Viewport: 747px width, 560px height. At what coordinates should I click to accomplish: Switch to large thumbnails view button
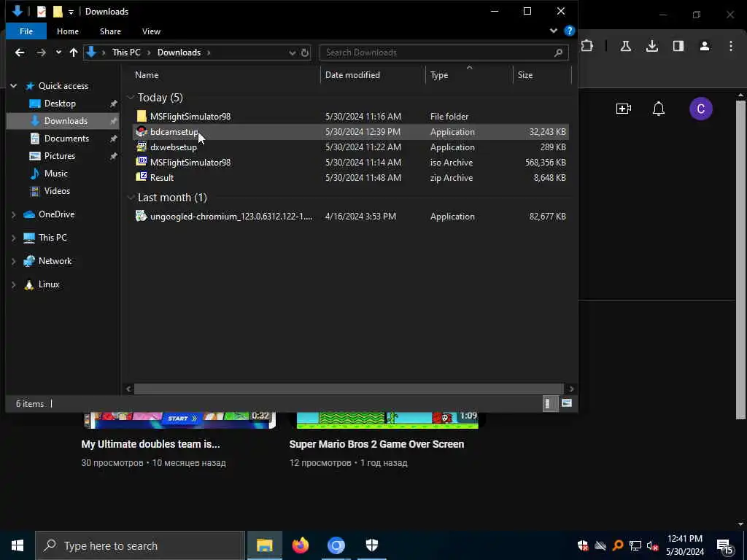click(566, 404)
